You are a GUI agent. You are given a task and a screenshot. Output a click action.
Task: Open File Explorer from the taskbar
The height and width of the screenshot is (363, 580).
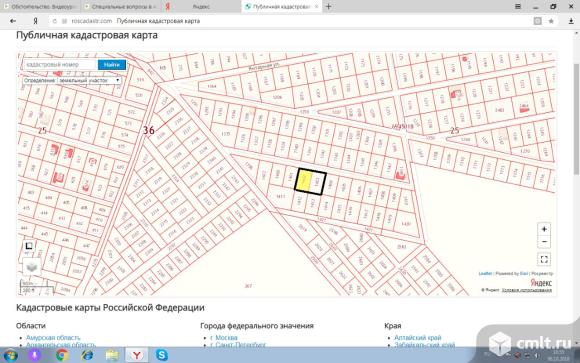coord(112,355)
